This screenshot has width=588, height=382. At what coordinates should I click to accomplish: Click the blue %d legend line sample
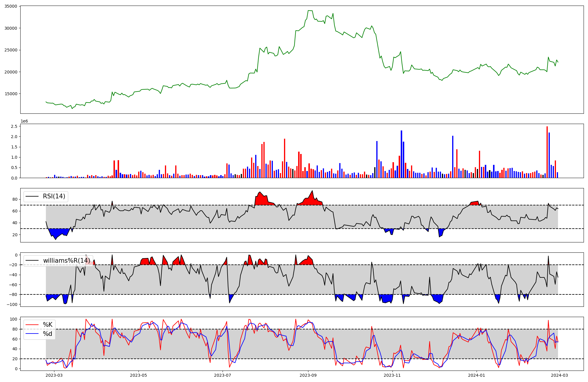[x=32, y=334]
